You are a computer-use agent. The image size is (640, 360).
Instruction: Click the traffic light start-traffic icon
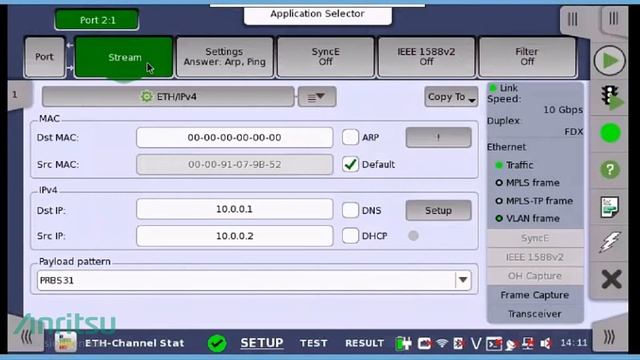click(611, 98)
